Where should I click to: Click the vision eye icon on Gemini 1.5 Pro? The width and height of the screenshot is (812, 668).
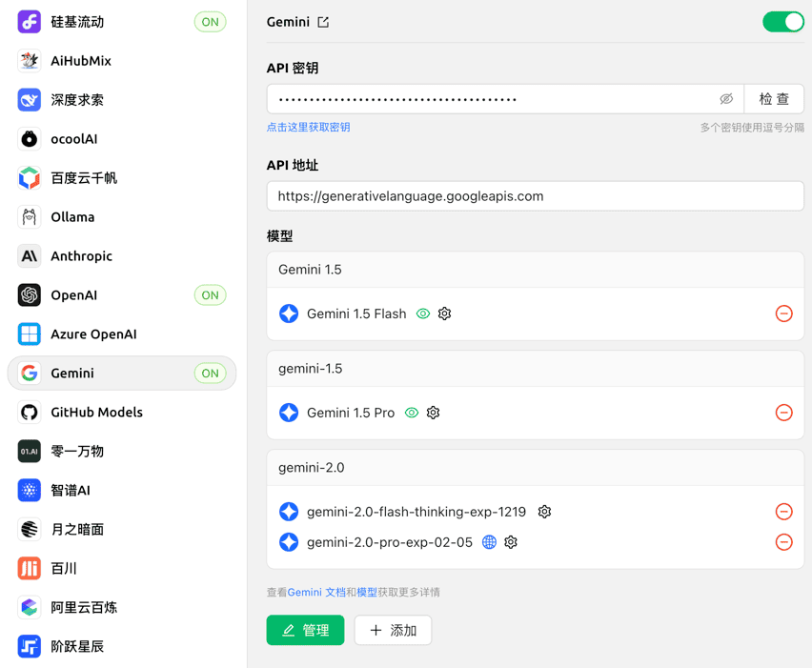coord(412,413)
